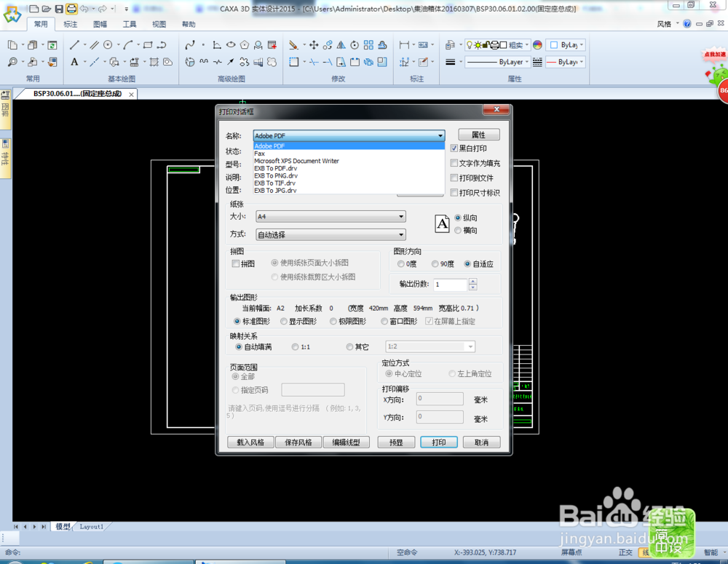Click the linear Dimension tool
The image size is (728, 564).
click(404, 45)
